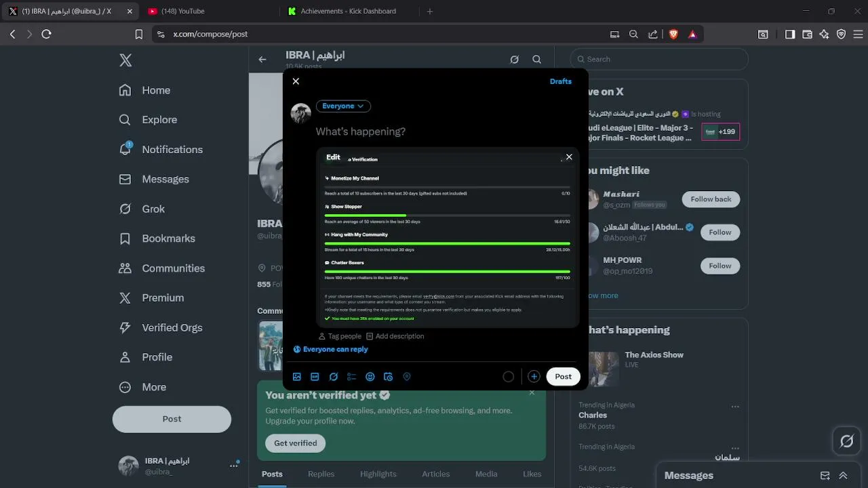
Task: Switch to Kick Dashboard browser tab
Action: coord(349,11)
